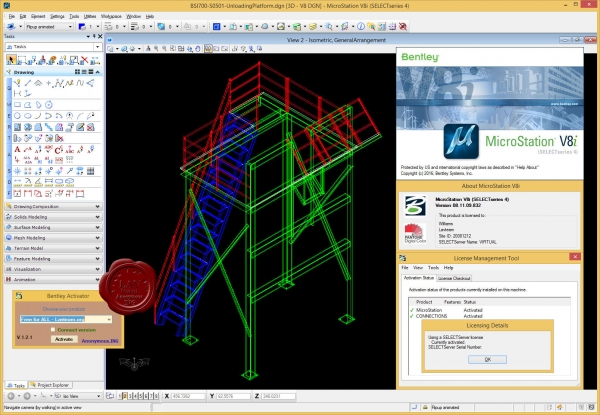Click the blue References icon in toolbar
This screenshot has width=600, height=415.
(217, 26)
